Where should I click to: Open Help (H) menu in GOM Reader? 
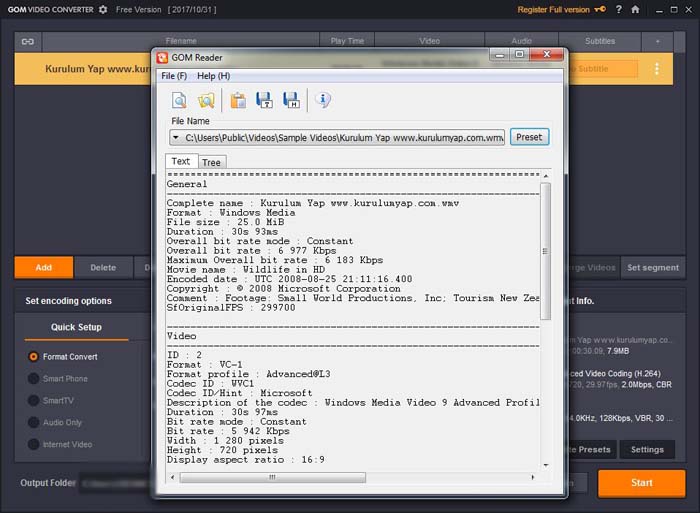[213, 76]
